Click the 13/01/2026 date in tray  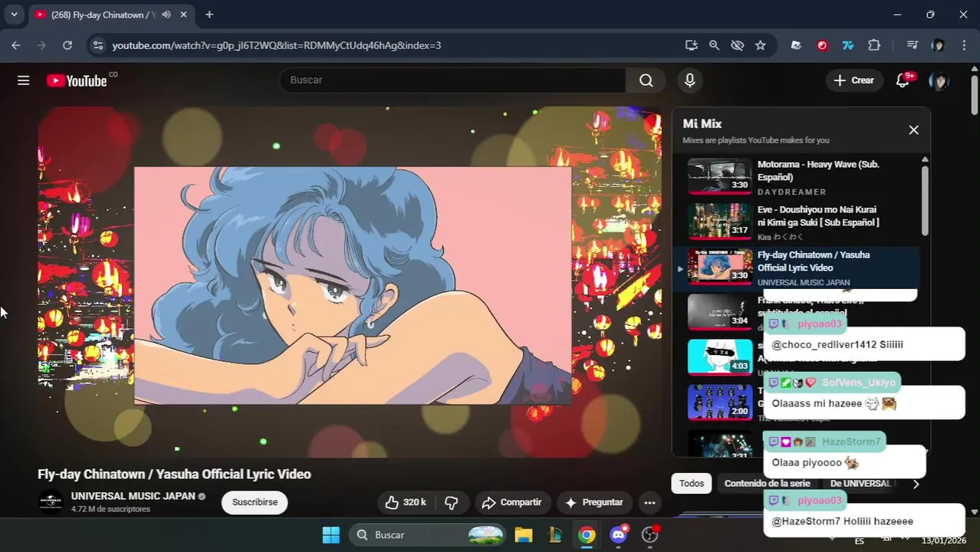coord(943,540)
